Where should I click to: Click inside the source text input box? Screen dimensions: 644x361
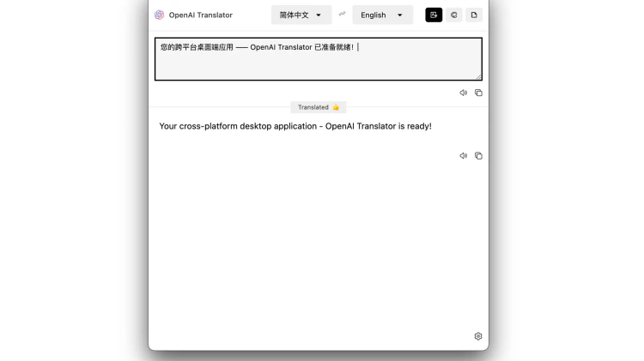click(x=319, y=59)
